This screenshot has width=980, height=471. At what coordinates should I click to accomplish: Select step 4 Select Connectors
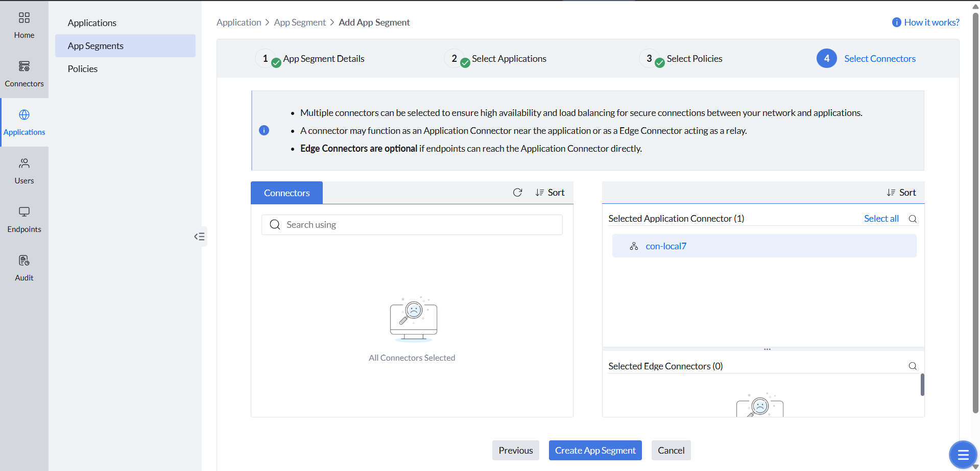pyautogui.click(x=866, y=59)
